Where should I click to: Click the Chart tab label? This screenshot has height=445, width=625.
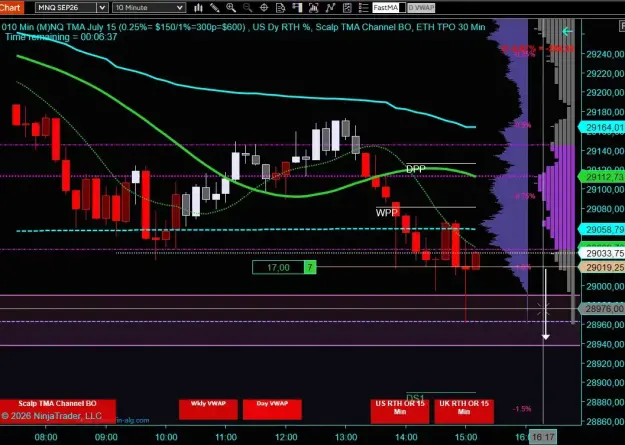(11, 7)
